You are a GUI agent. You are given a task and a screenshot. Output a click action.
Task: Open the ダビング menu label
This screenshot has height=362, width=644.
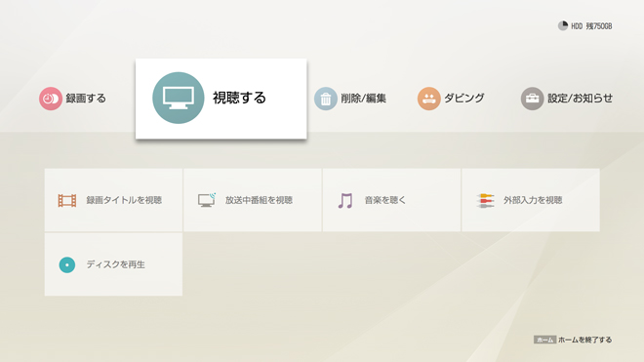point(464,99)
